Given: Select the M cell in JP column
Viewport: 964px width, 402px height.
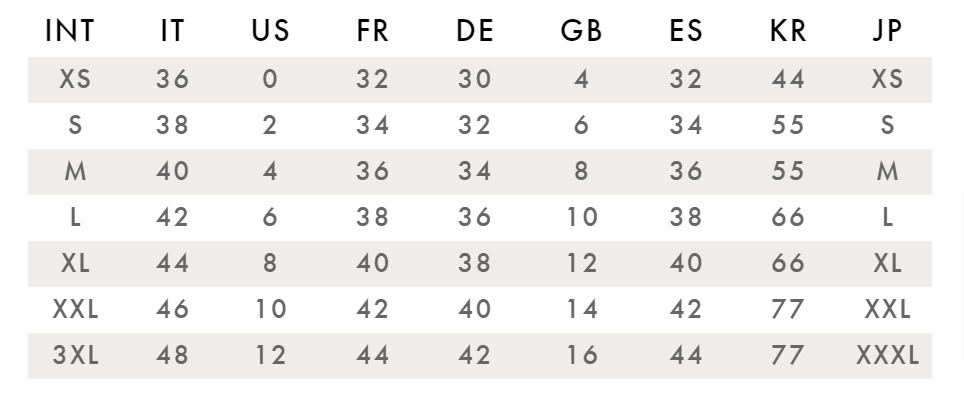Looking at the screenshot, I should pos(887,171).
